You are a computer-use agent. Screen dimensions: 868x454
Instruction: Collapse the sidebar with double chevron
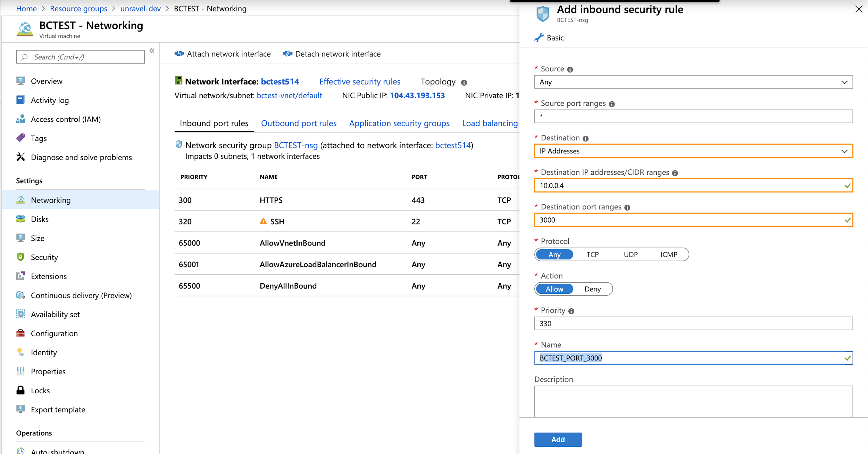tap(152, 51)
